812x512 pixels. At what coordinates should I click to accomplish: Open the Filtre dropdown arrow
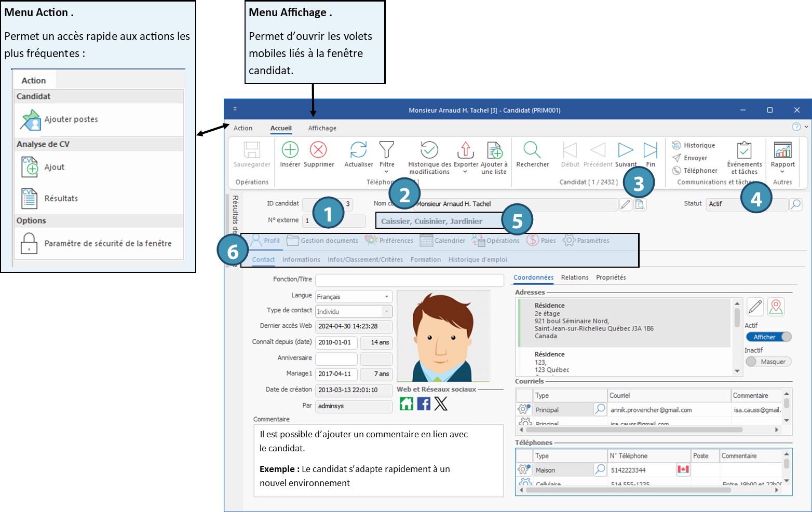pyautogui.click(x=386, y=172)
